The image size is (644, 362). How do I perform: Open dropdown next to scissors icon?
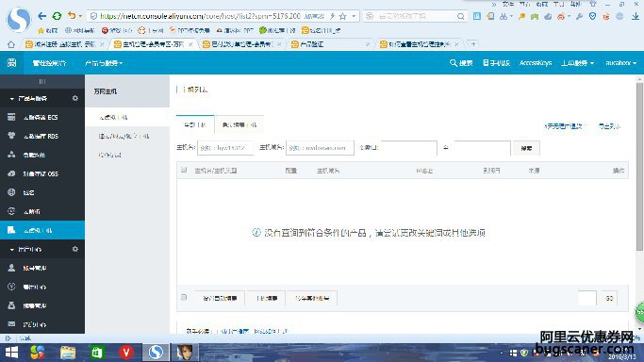[510, 16]
